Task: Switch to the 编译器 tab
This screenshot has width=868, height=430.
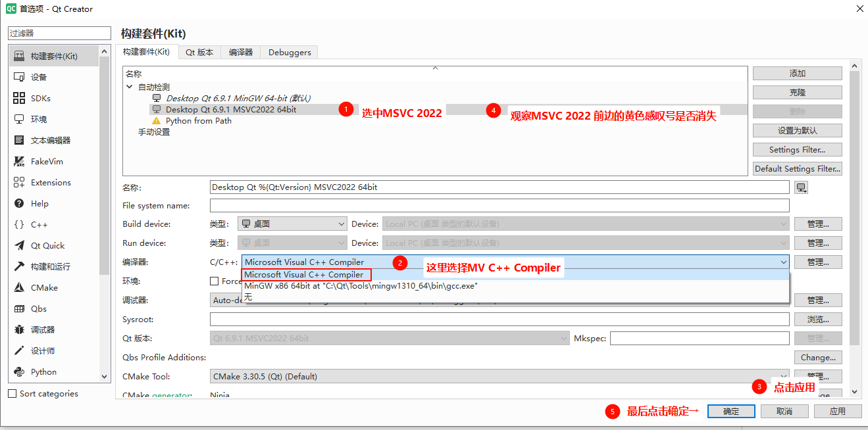Action: coord(241,52)
